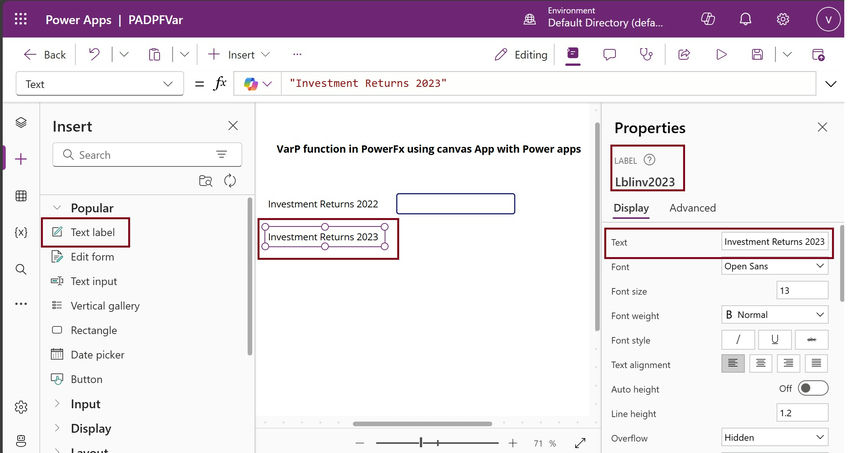
Task: Open the more commands ellipsis in toolbar
Action: click(x=297, y=54)
